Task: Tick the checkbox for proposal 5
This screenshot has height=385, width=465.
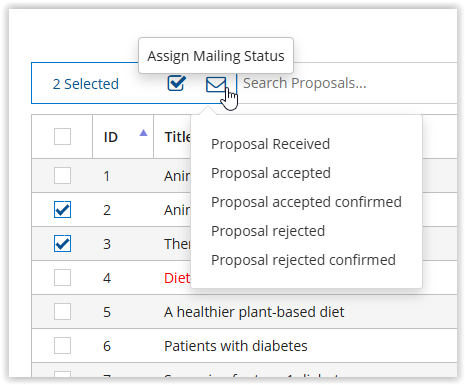Action: [x=62, y=311]
